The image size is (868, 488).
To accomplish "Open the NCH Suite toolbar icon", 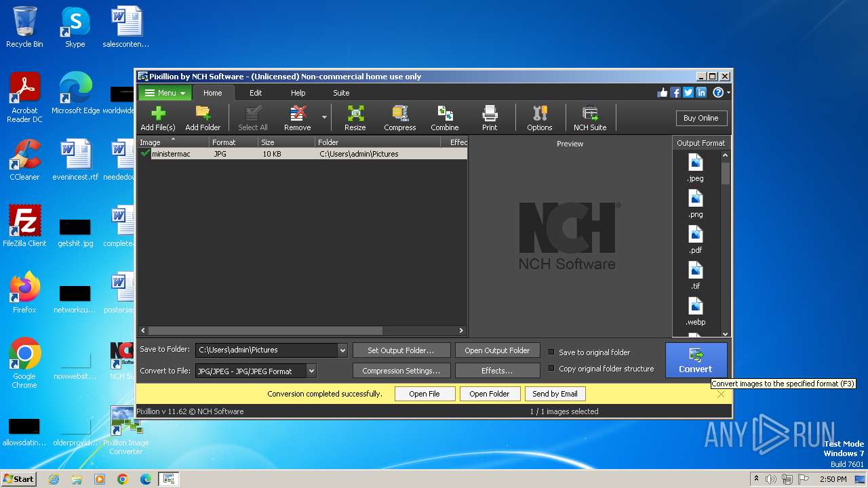I will point(590,118).
